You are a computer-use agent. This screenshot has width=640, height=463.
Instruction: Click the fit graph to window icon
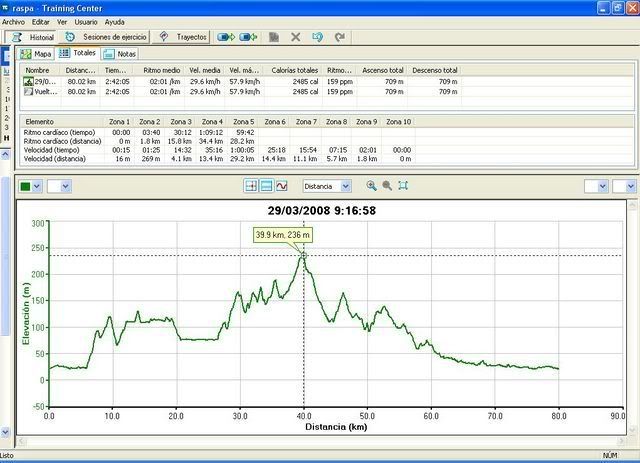(403, 186)
